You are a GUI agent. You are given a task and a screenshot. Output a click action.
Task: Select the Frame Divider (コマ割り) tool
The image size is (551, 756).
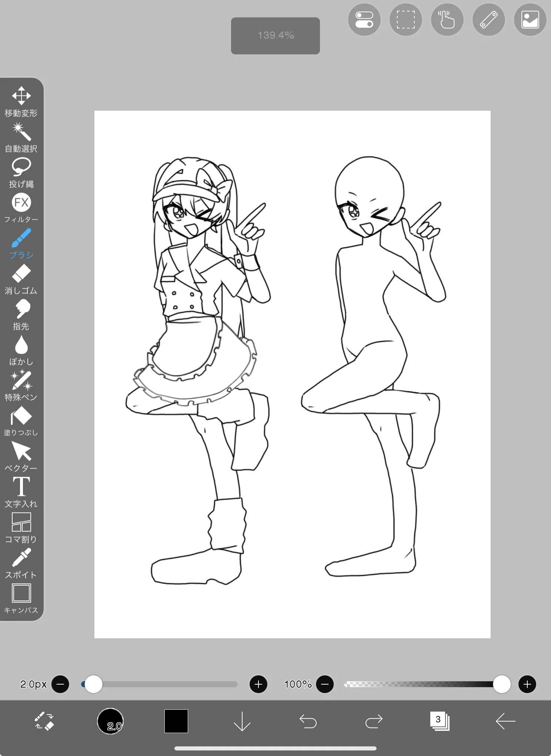[x=21, y=528]
